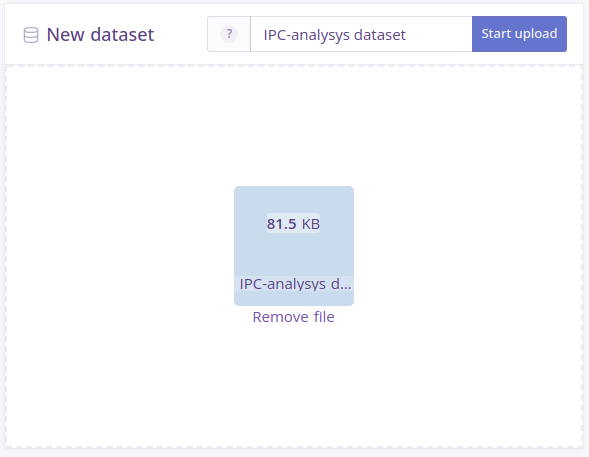Click the database icon beside New dataset

click(x=31, y=35)
